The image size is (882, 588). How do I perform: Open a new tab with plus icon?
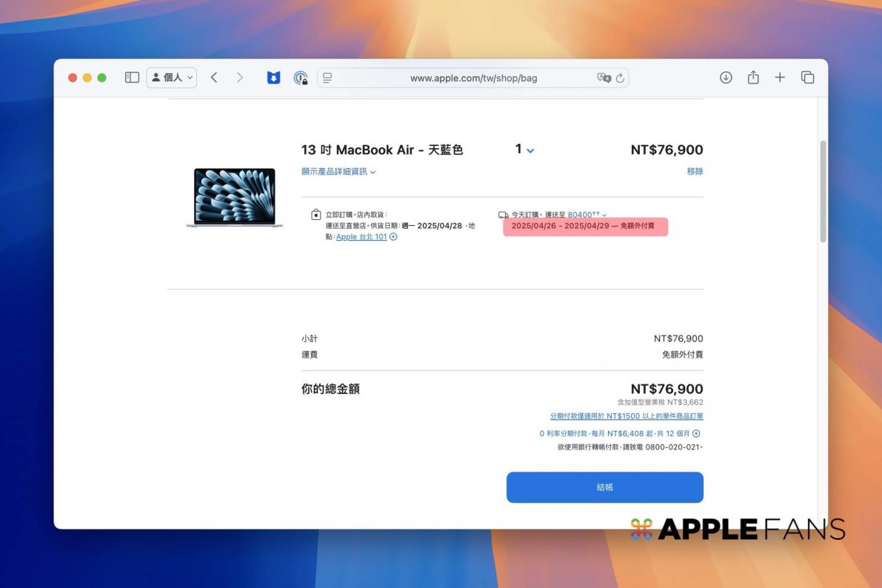[x=780, y=78]
